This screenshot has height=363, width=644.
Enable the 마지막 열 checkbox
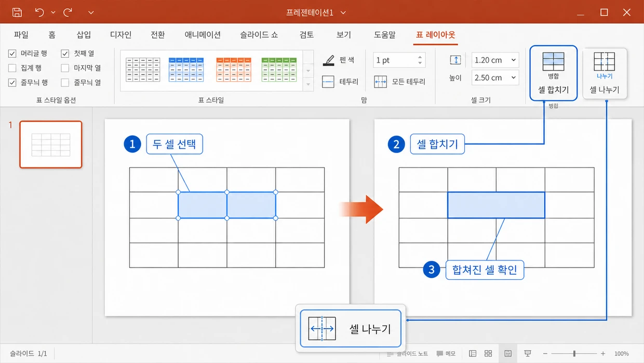tap(65, 68)
